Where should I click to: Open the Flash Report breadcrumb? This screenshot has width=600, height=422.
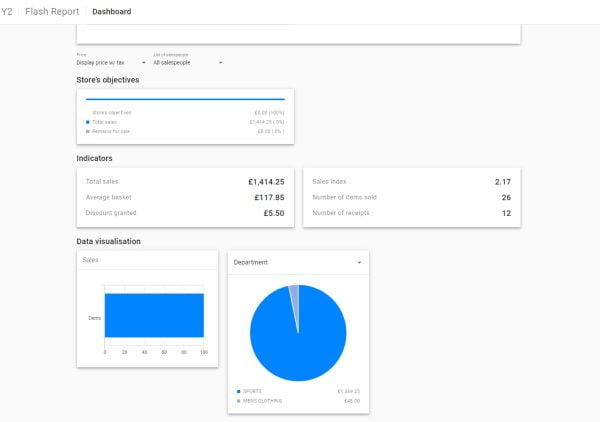pos(52,11)
